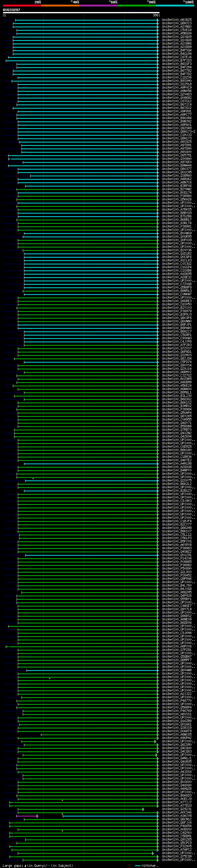Open the UniRef100_Q8H173-2 isoform entry
197x868 pixels.
(x=179, y=132)
